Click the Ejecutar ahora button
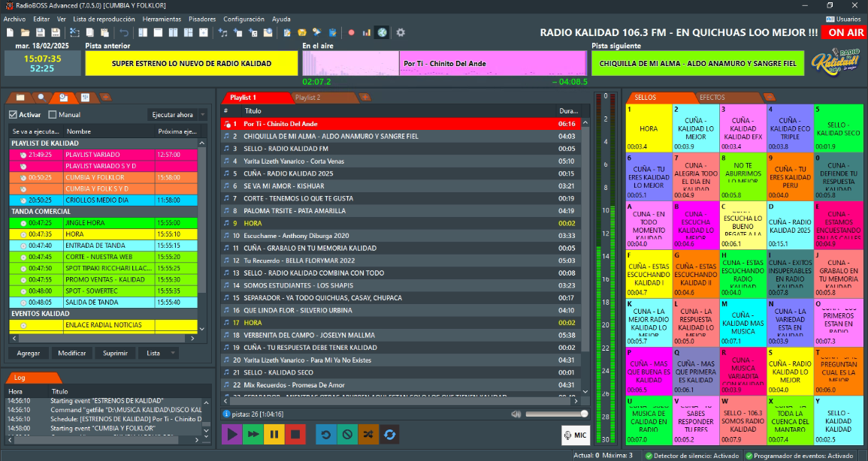Image resolution: width=868 pixels, height=461 pixels. pyautogui.click(x=173, y=115)
